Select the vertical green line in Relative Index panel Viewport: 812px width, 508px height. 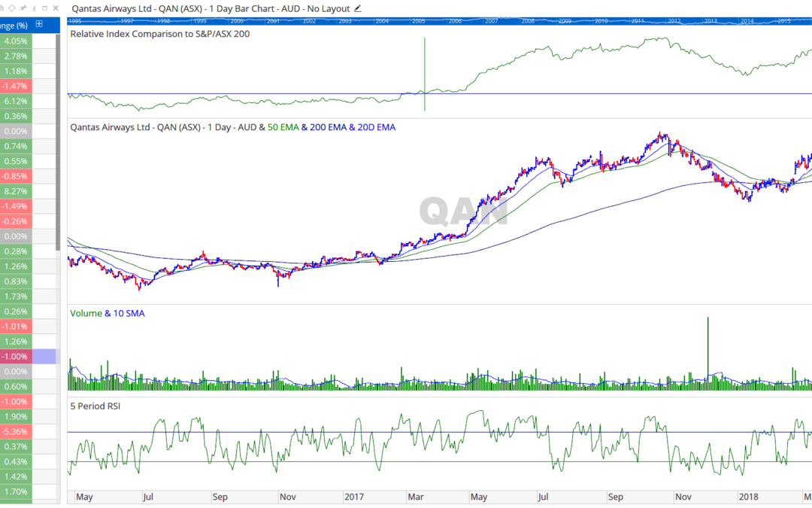tap(425, 74)
